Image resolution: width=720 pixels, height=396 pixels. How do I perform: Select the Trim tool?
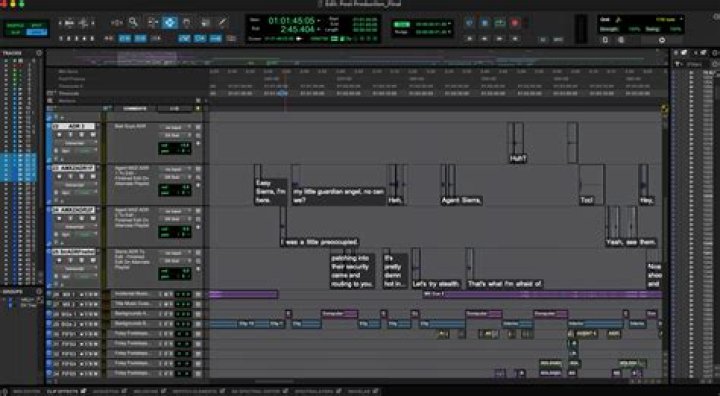(152, 22)
